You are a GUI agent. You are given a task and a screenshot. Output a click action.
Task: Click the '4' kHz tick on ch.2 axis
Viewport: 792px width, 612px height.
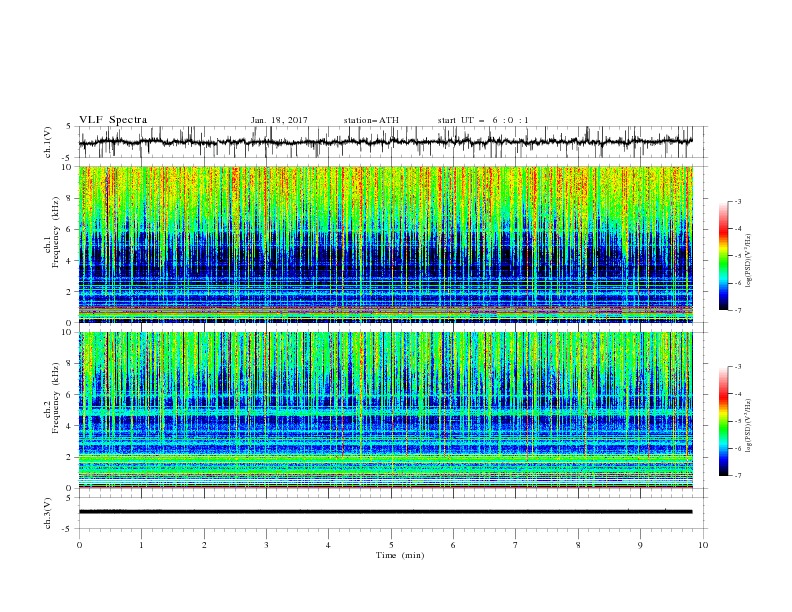[70, 426]
